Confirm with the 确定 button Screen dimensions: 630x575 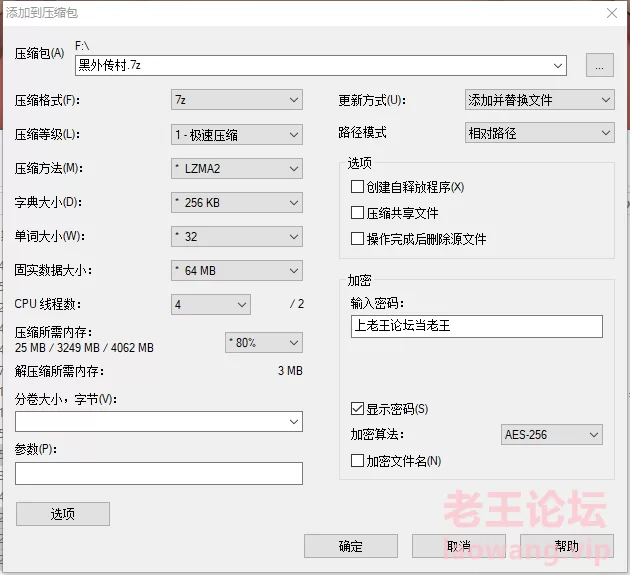(x=351, y=546)
